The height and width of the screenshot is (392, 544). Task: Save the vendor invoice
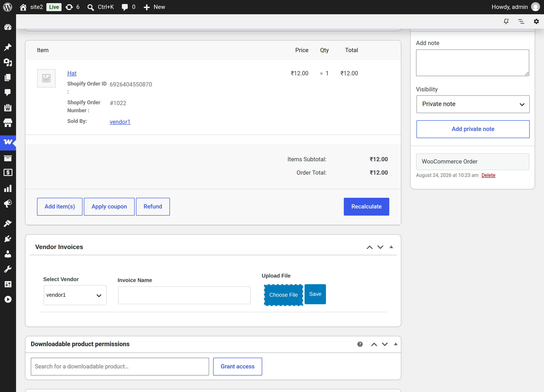(315, 294)
